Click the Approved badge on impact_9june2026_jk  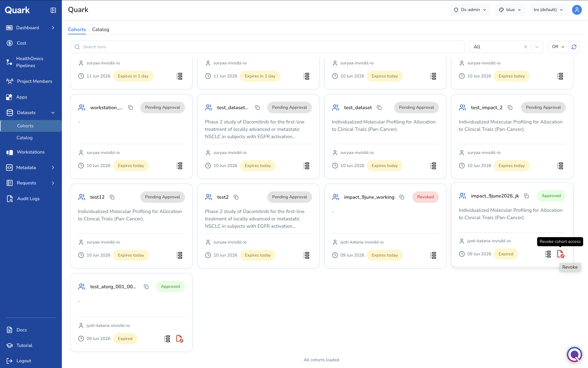pyautogui.click(x=551, y=196)
